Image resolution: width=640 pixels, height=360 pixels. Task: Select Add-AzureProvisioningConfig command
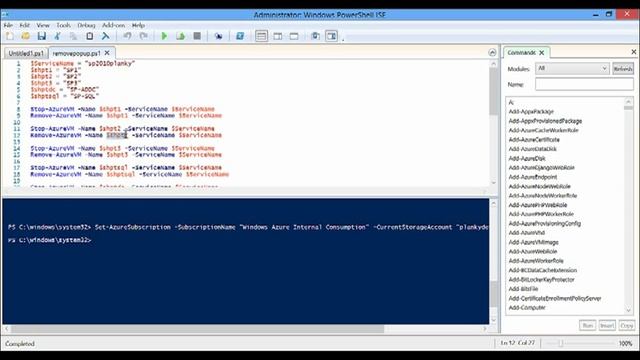click(x=544, y=224)
